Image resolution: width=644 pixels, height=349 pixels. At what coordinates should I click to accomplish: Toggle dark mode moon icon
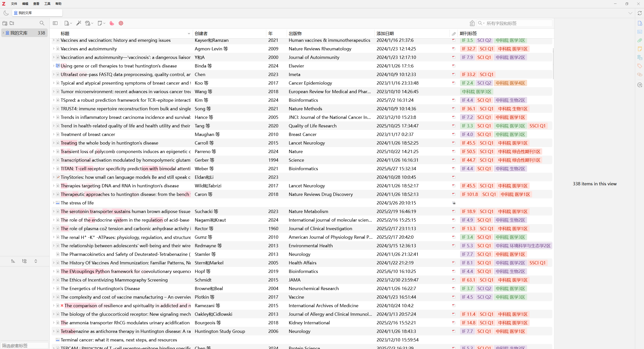[x=6, y=13]
